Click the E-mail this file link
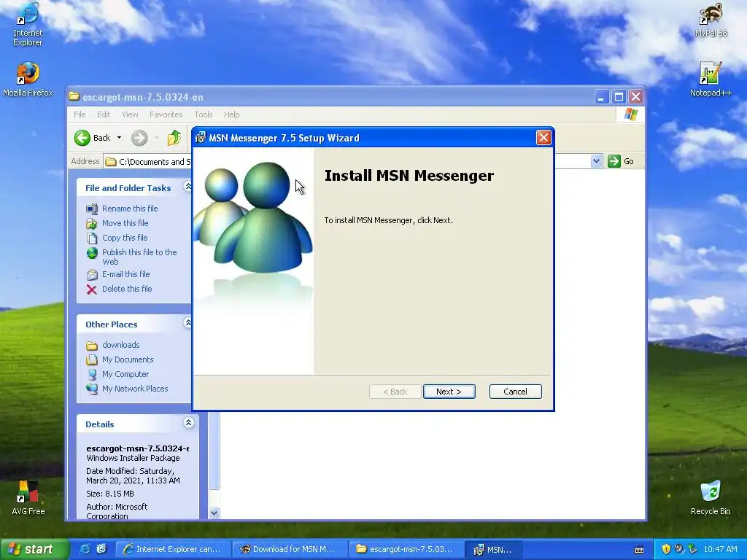Screen dimensions: 747x560 (125, 274)
